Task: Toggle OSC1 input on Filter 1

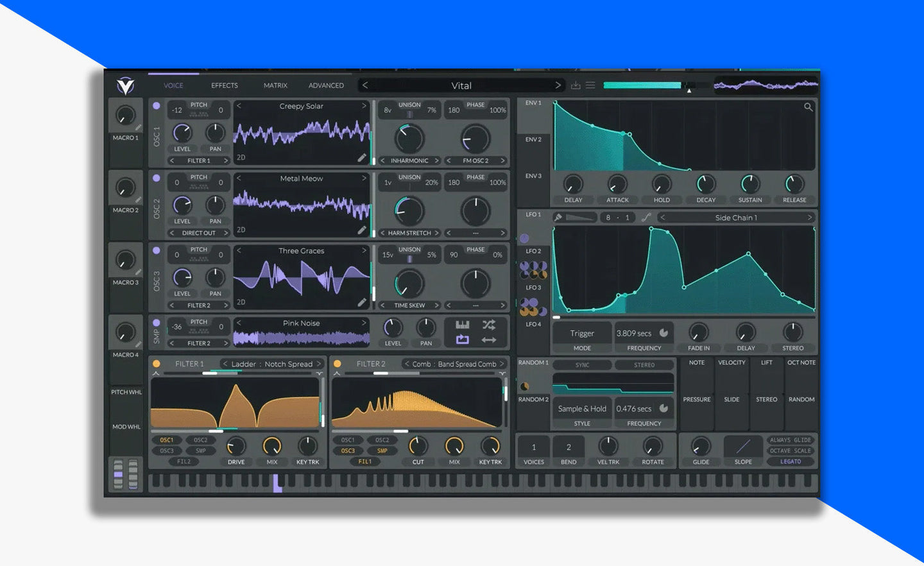Action: coord(167,440)
